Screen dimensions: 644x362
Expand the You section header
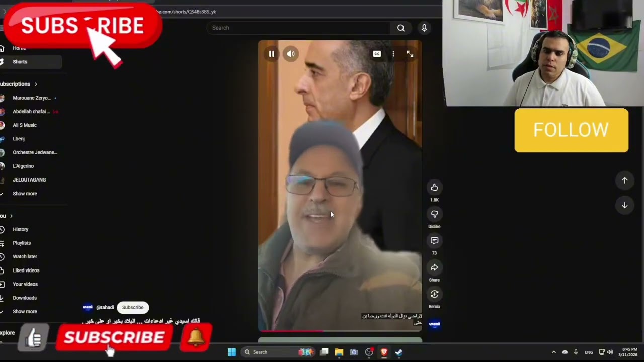(7, 216)
